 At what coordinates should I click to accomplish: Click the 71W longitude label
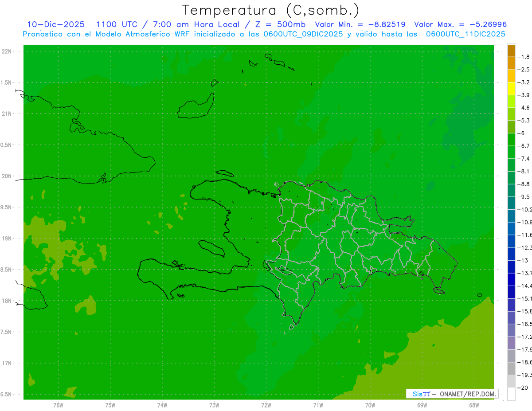tap(318, 405)
